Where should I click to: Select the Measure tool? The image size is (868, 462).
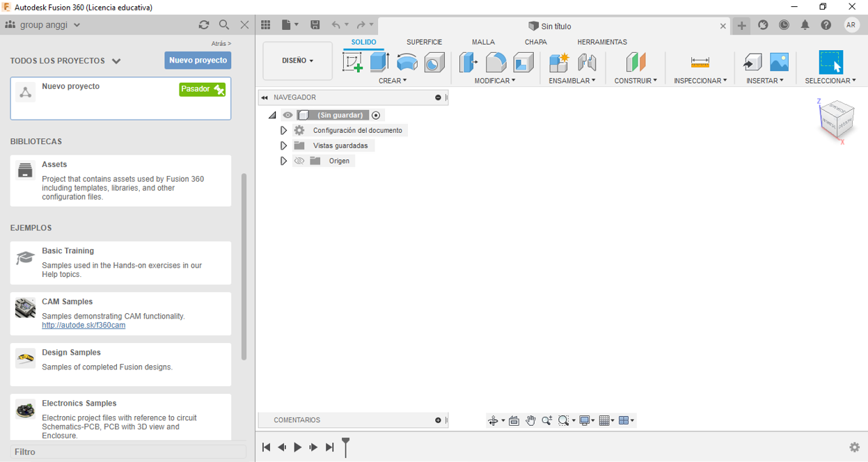(700, 63)
